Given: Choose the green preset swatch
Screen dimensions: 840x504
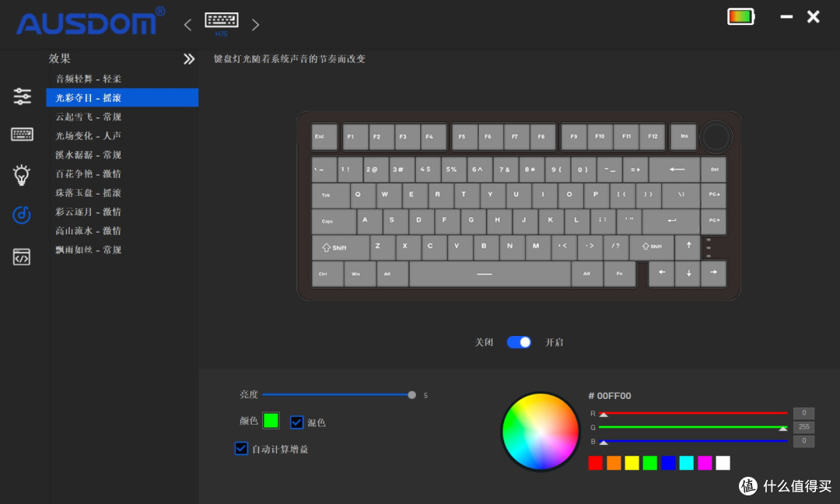Looking at the screenshot, I should click(649, 463).
